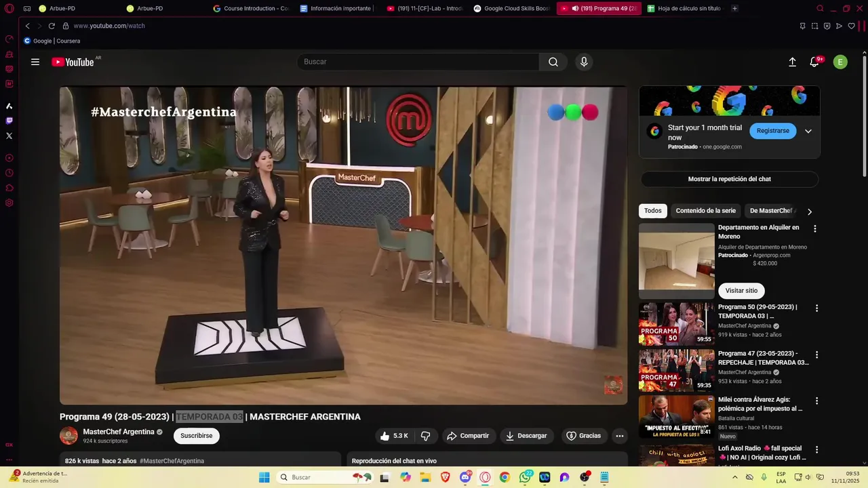The width and height of the screenshot is (868, 488).
Task: Switch to Información importante tab
Action: tap(337, 9)
